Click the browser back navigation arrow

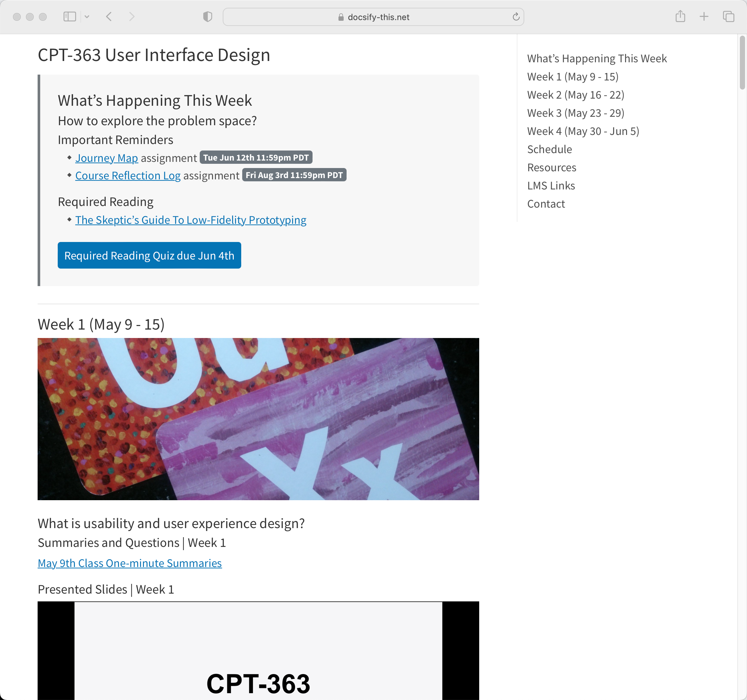point(109,17)
